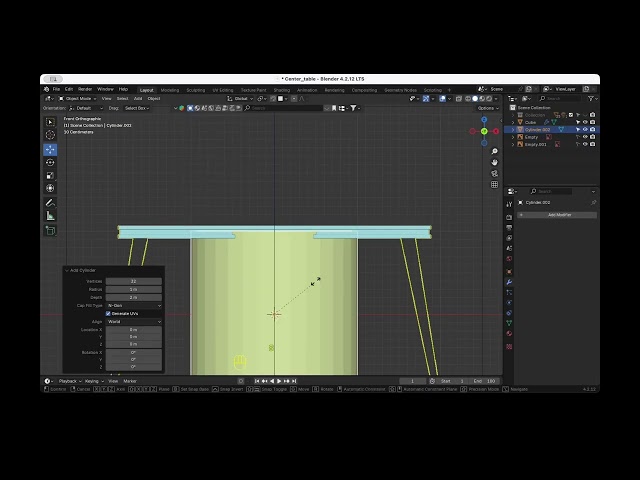The height and width of the screenshot is (480, 640).
Task: Open the Texture properties tab
Action: pos(509,347)
